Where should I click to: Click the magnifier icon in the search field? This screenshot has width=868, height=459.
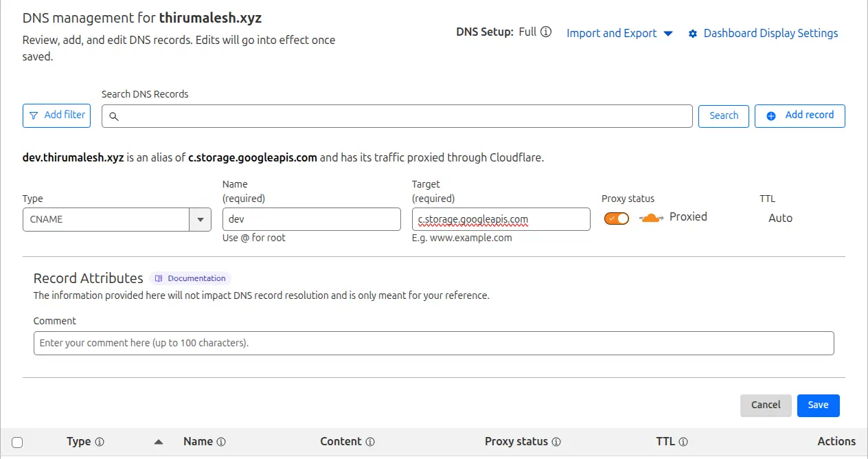click(x=114, y=116)
